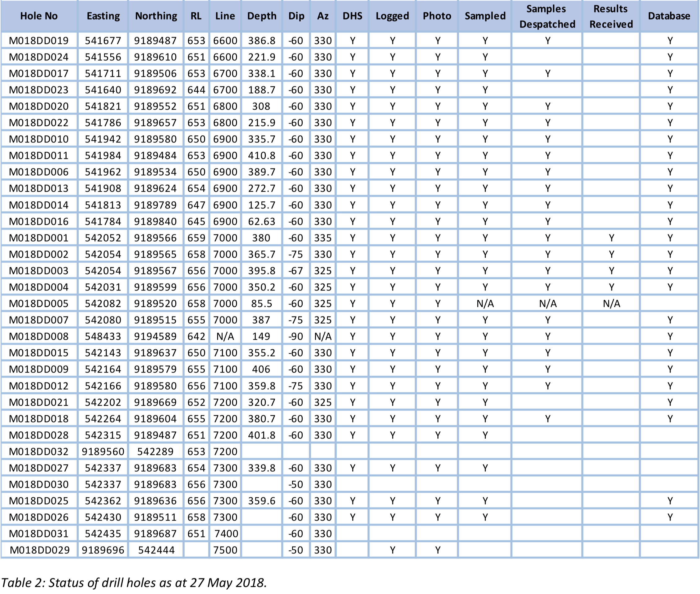Select hole number M018DD010
Viewport: 700px width, 594px height.
click(x=39, y=139)
